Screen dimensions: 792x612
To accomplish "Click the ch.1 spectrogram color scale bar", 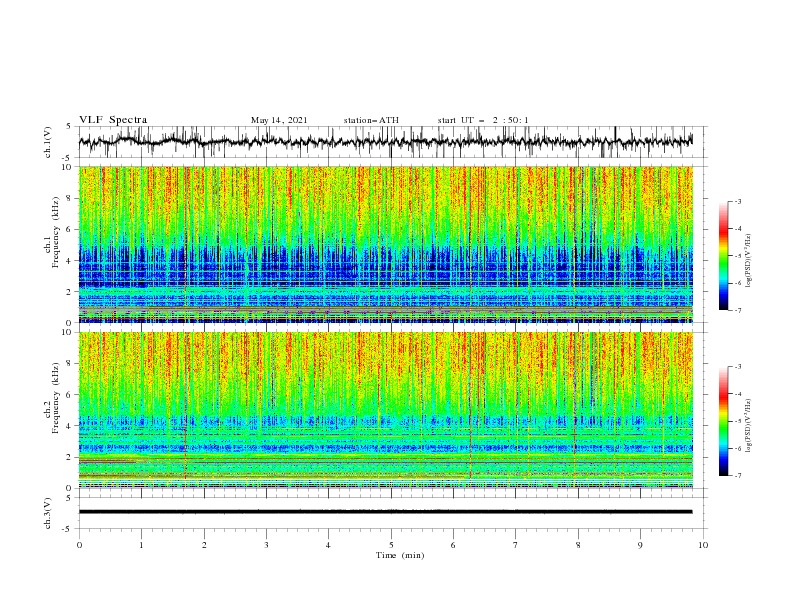I will 723,256.
